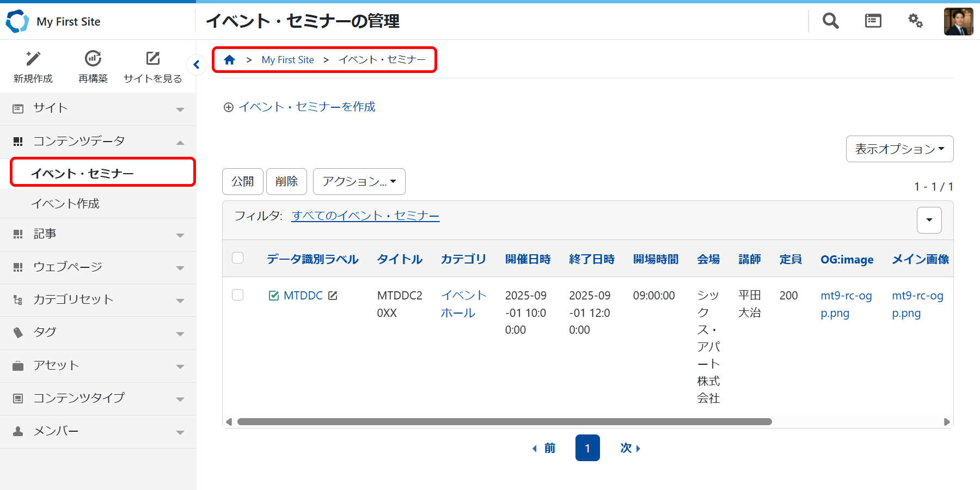Open the settings gears icon
Image resolution: width=980 pixels, height=490 pixels.
pos(915,21)
